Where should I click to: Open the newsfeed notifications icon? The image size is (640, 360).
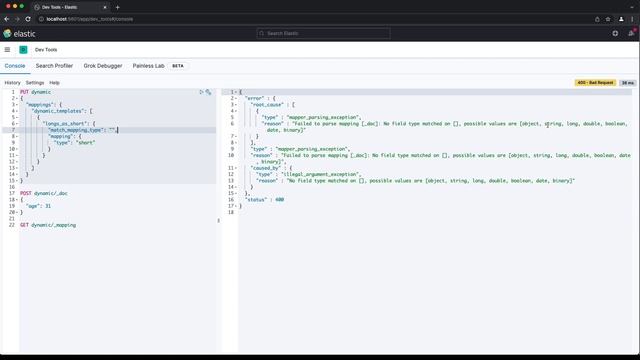click(x=631, y=33)
